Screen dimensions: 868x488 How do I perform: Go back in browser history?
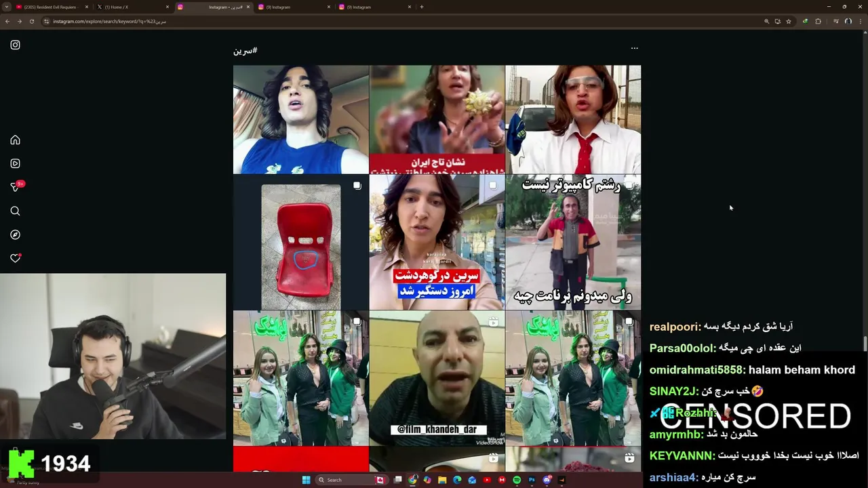click(7, 21)
